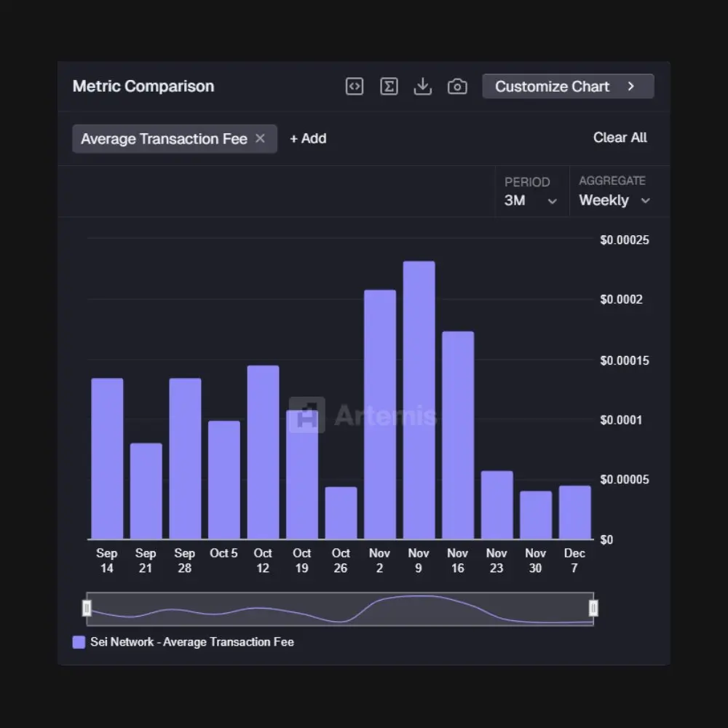Click the Artemis watermark logo
728x728 pixels.
tap(363, 415)
